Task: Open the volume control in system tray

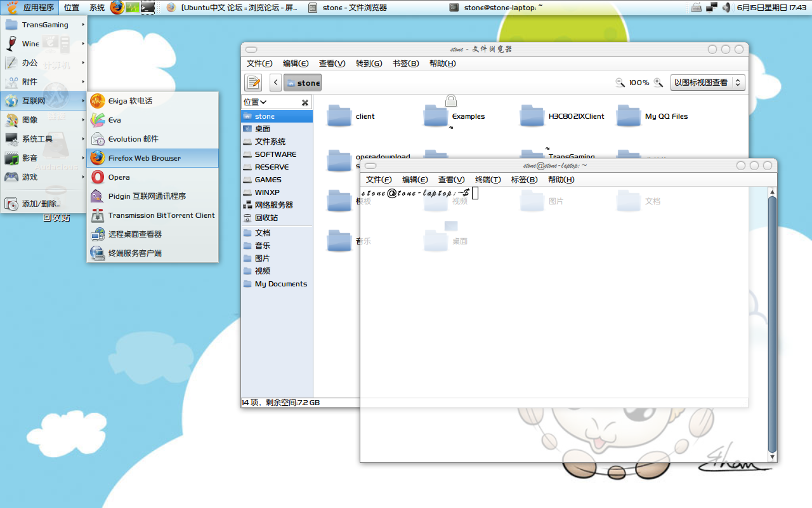Action: 726,8
